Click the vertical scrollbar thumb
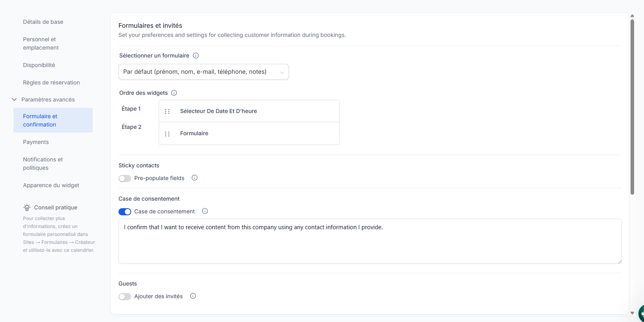 (632, 107)
